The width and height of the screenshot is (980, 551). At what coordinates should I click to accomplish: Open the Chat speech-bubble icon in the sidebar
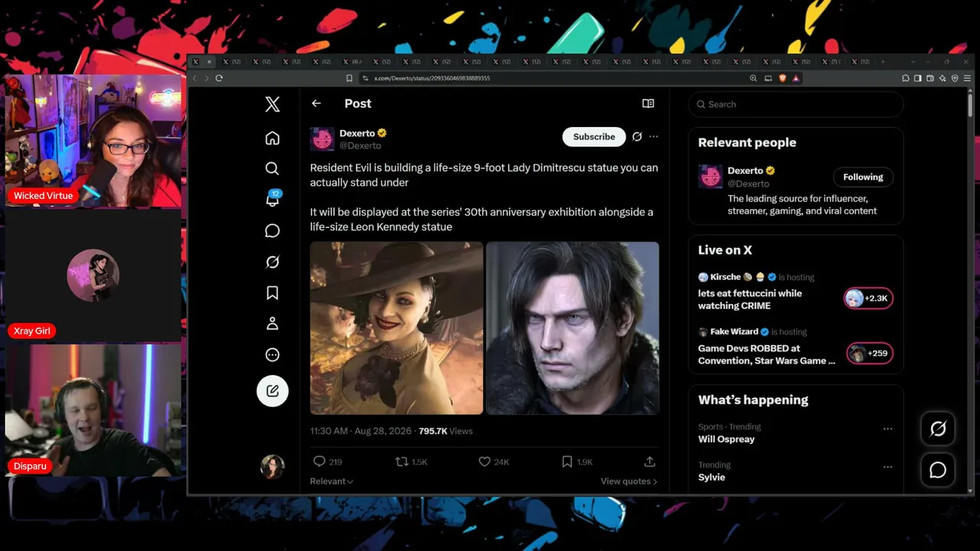click(x=273, y=231)
